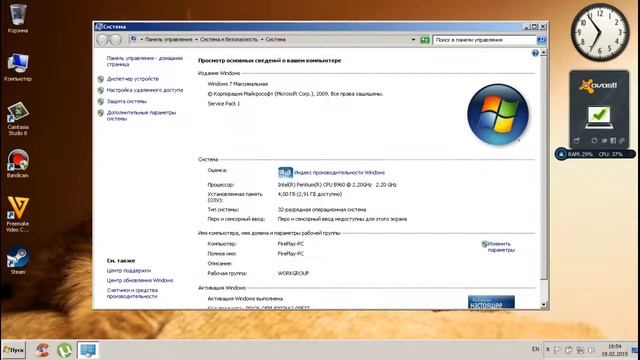Launch the Camtasia Studio 8 shortcut

point(18,119)
